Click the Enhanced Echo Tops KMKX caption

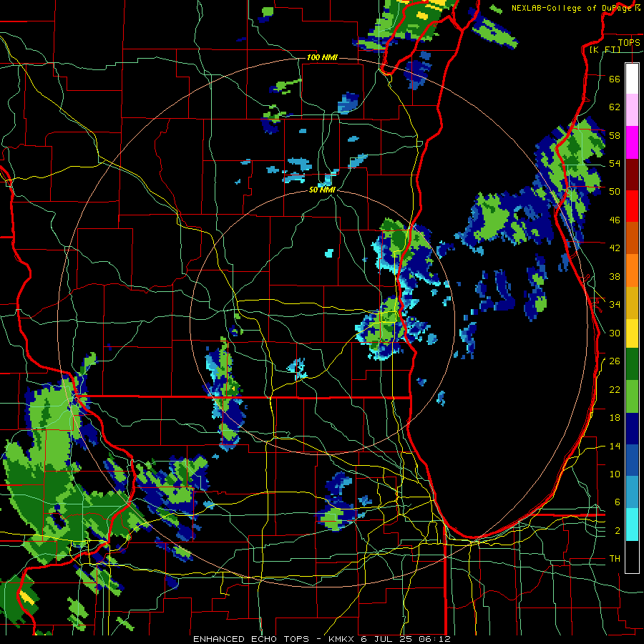coord(322,639)
